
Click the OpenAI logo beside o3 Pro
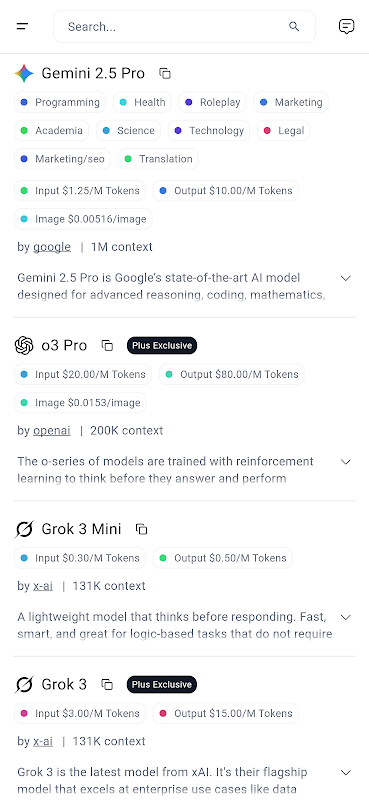coord(24,345)
